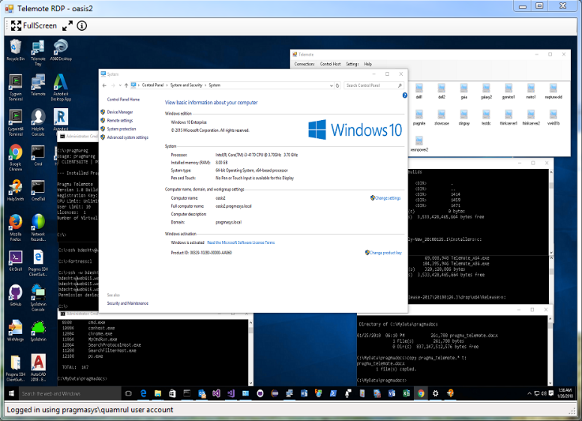
Task: Open the WinMerge desktop shortcut
Action: pos(16,330)
